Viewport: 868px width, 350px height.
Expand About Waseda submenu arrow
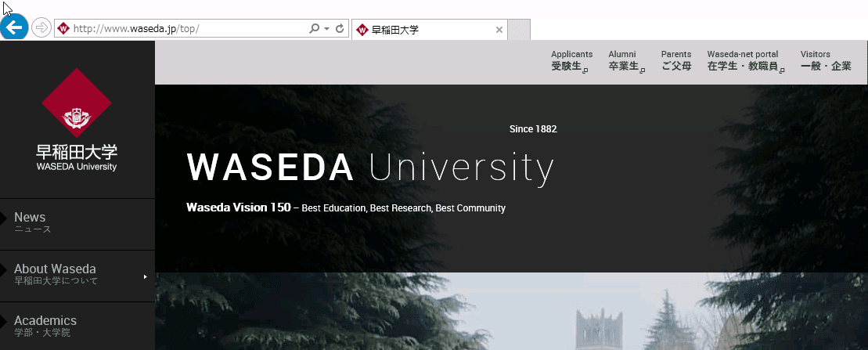click(x=145, y=276)
